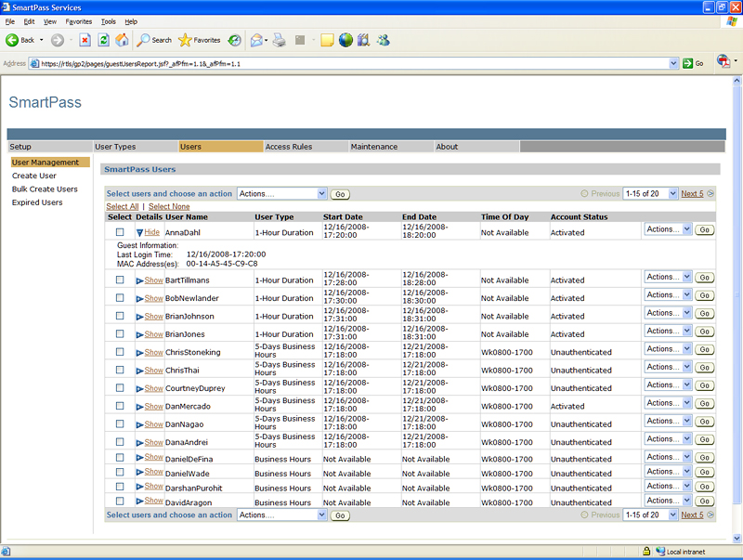Tick the BrianJones checkbox
This screenshot has width=743, height=560.
[x=120, y=333]
